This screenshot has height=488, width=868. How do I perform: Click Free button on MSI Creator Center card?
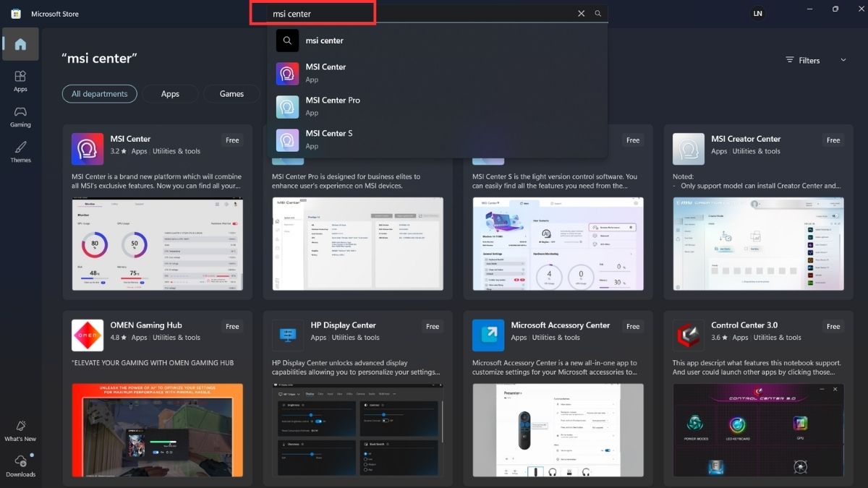pyautogui.click(x=833, y=140)
